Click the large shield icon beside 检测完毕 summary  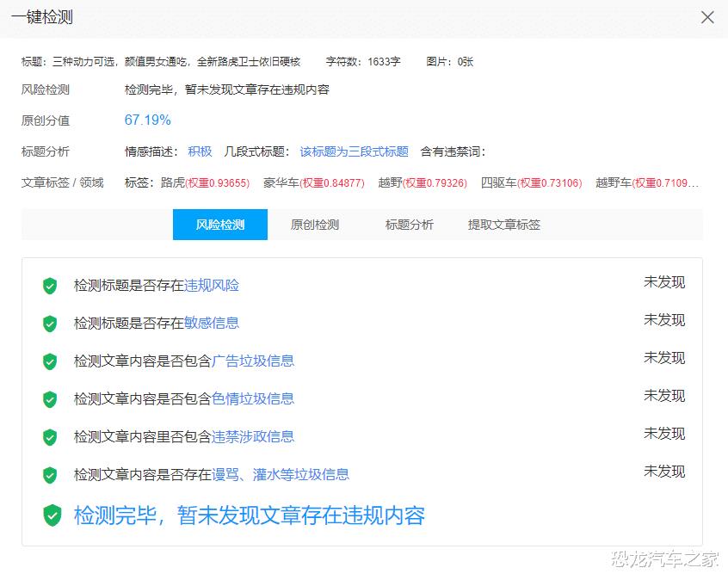pyautogui.click(x=52, y=515)
